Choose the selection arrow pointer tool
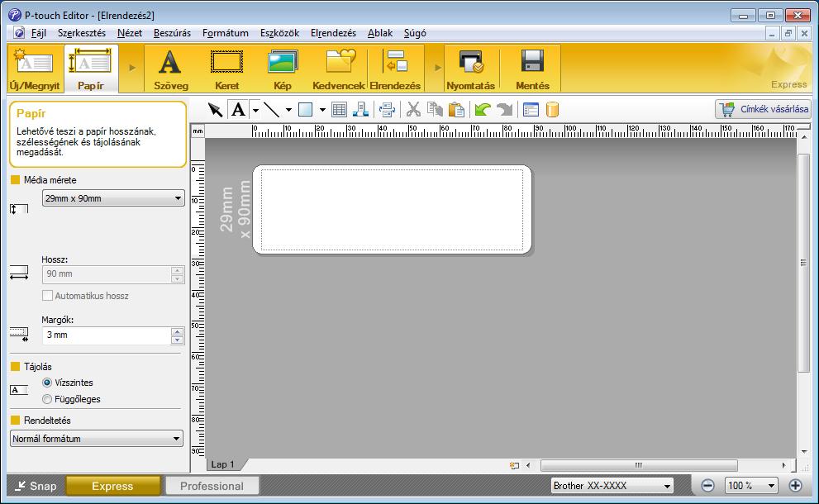The width and height of the screenshot is (819, 504). click(x=215, y=110)
